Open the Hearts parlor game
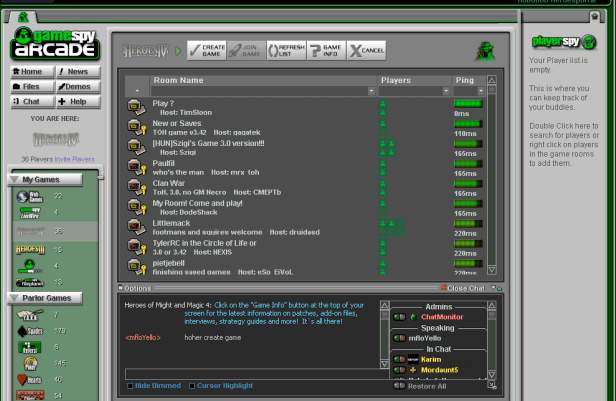 click(x=29, y=380)
